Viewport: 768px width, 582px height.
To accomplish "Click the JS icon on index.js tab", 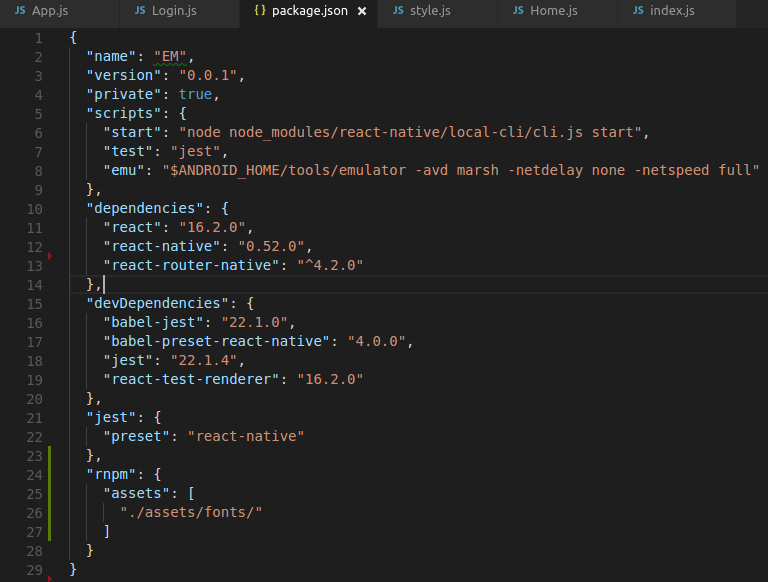I will tap(638, 10).
